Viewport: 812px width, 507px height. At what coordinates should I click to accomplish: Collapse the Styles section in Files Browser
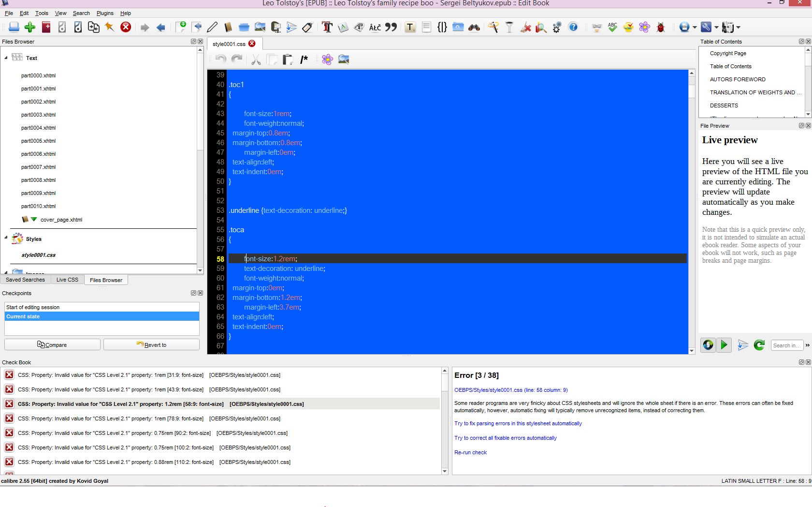tap(6, 238)
